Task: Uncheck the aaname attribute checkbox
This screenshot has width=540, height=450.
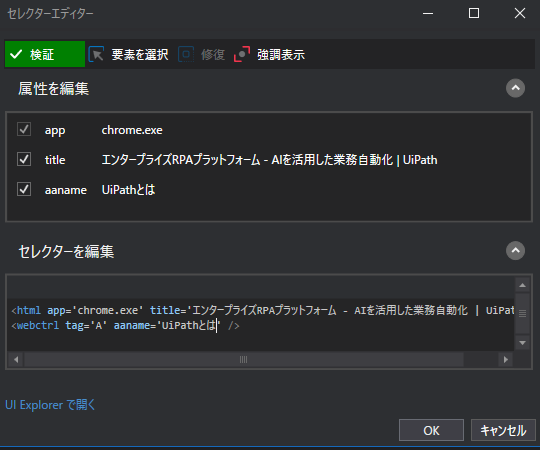Action: tap(24, 189)
